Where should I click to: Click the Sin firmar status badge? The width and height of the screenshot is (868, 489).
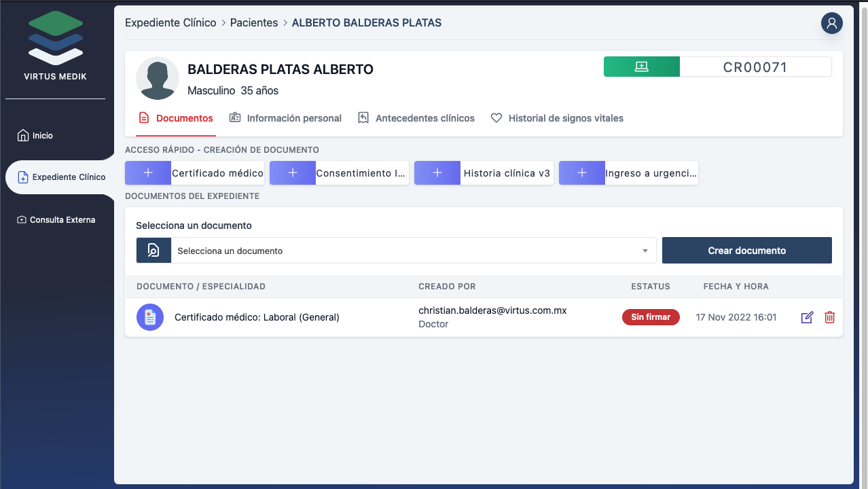tap(651, 317)
